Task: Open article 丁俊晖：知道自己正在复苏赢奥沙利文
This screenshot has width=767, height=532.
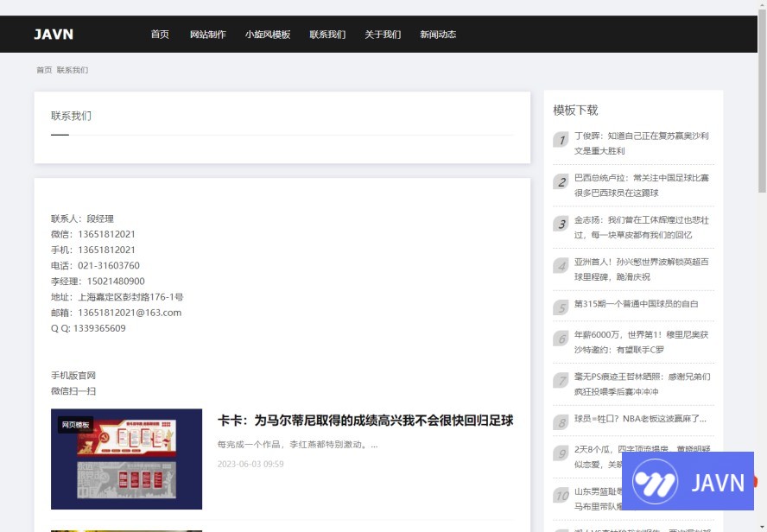Action: 641,143
